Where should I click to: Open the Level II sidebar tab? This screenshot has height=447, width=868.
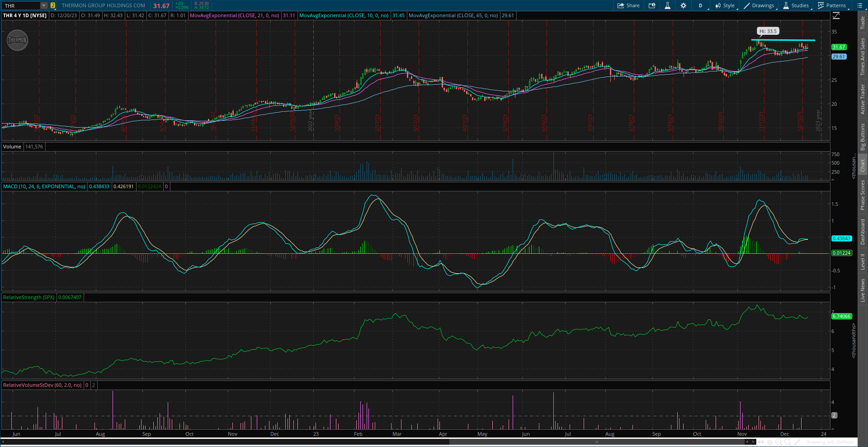pyautogui.click(x=863, y=262)
